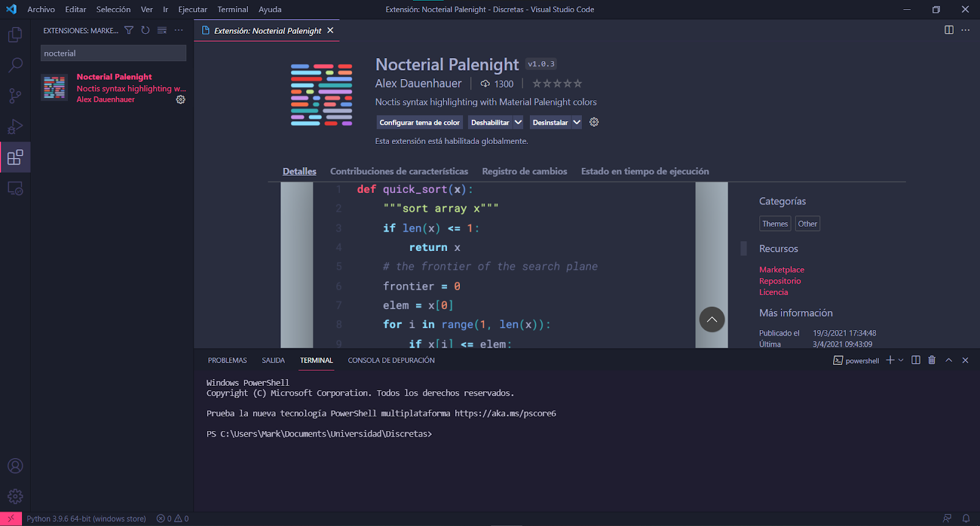This screenshot has height=526, width=980.
Task: Select the TERMINAL panel tab
Action: pyautogui.click(x=316, y=360)
